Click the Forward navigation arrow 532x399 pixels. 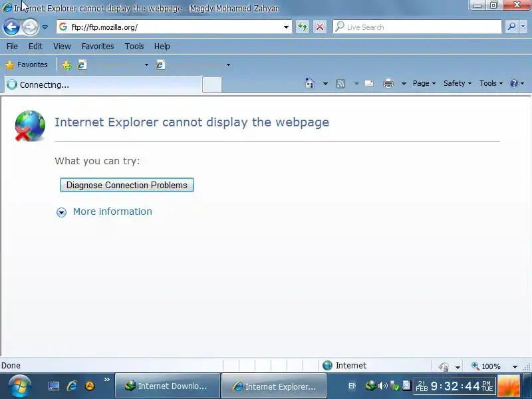(30, 27)
